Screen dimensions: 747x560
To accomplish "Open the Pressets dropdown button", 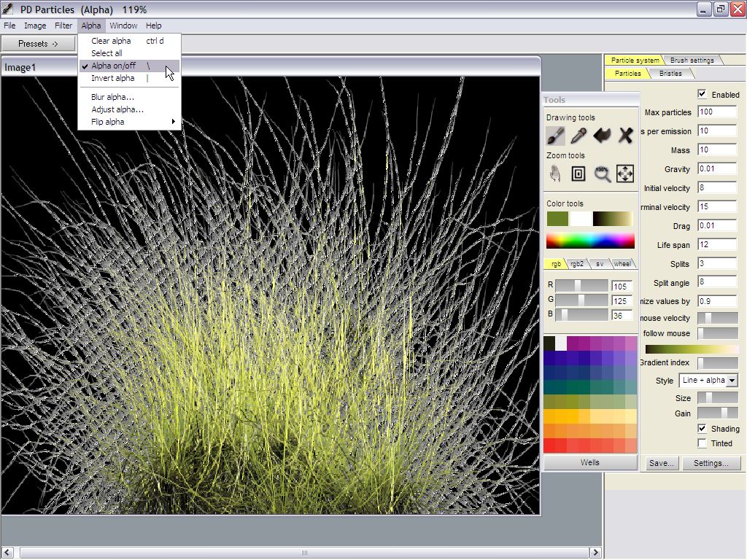I will pos(38,44).
